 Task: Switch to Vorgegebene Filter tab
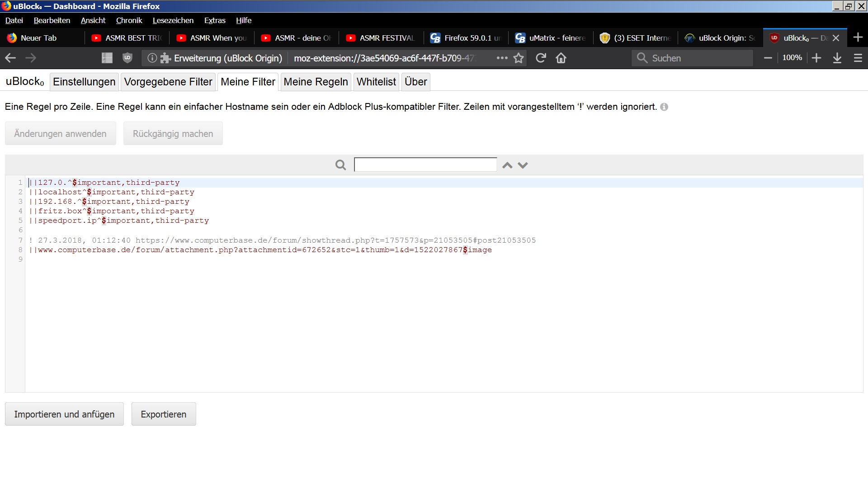[168, 82]
